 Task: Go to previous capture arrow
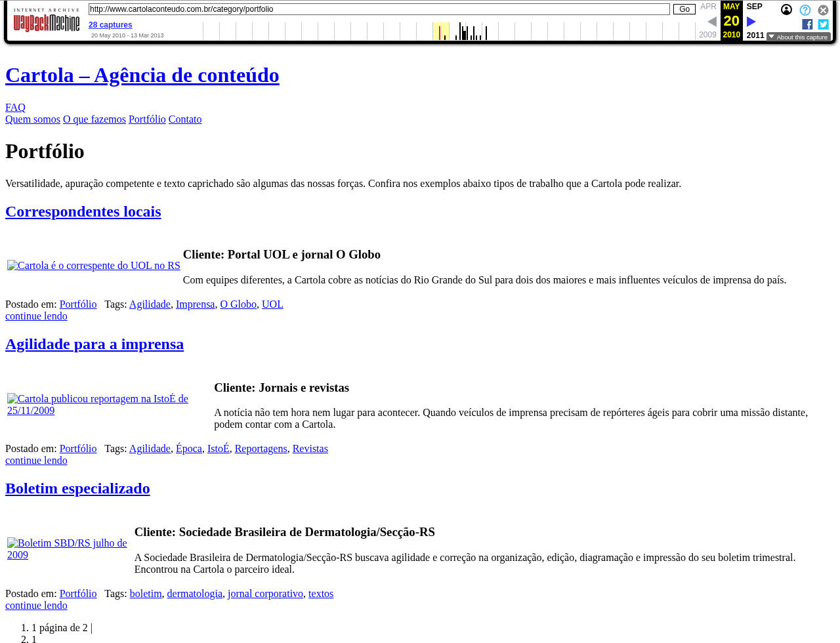(x=712, y=22)
